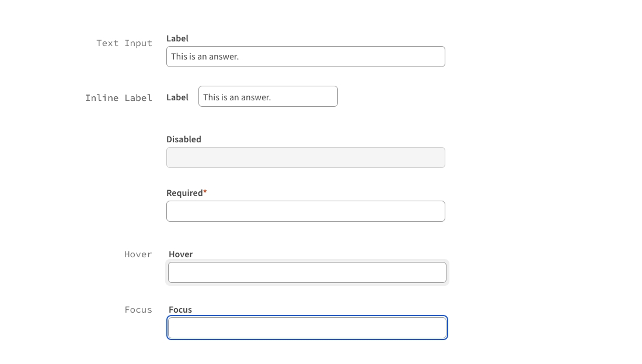The width and height of the screenshot is (642, 364).
Task: Click the Required text input field
Action: pyautogui.click(x=305, y=211)
